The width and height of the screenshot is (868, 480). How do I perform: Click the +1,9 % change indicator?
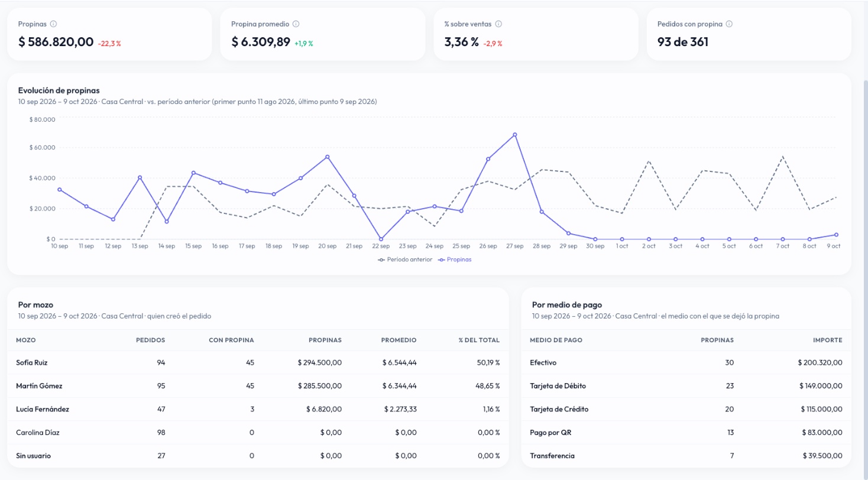pyautogui.click(x=304, y=44)
